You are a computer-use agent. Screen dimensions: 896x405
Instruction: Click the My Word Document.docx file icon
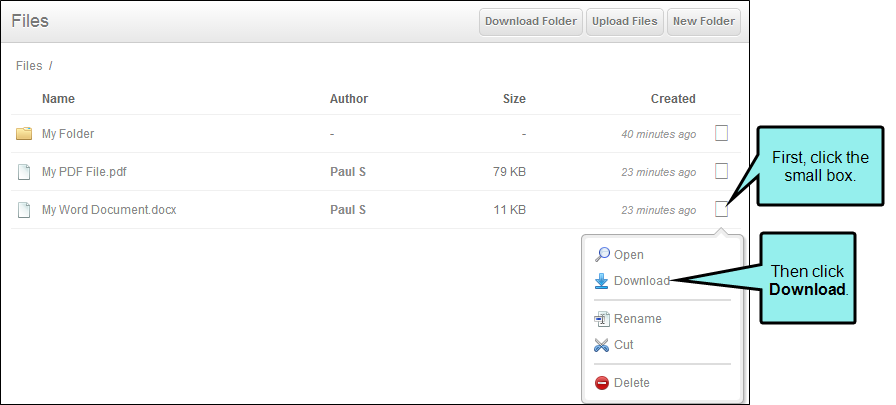coord(23,210)
